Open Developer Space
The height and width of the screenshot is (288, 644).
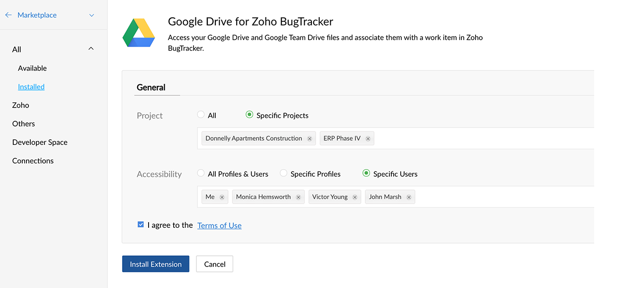pyautogui.click(x=40, y=142)
